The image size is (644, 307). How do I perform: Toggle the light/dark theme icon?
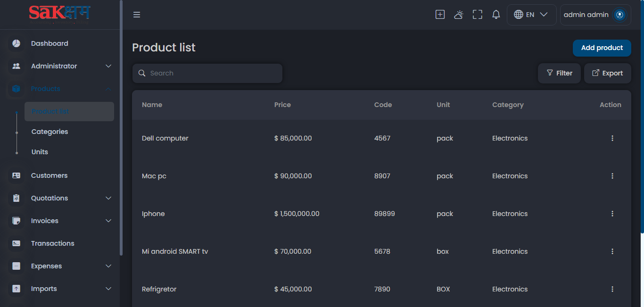point(459,15)
